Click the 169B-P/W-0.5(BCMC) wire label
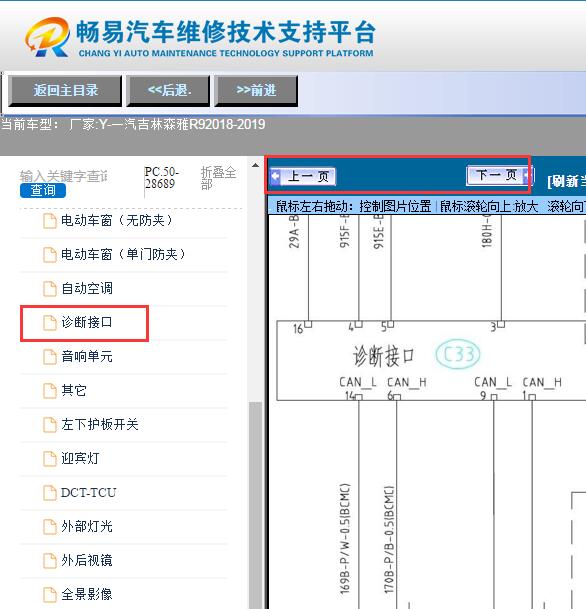 pyautogui.click(x=345, y=538)
